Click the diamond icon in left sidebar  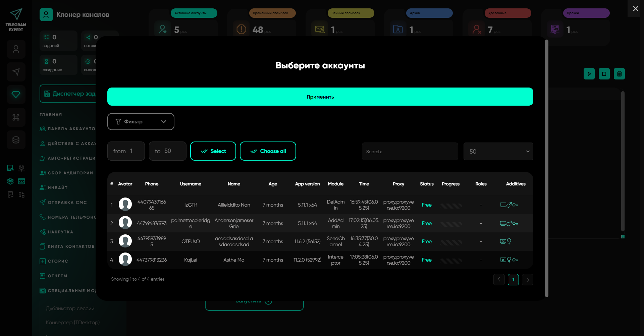pyautogui.click(x=16, y=95)
